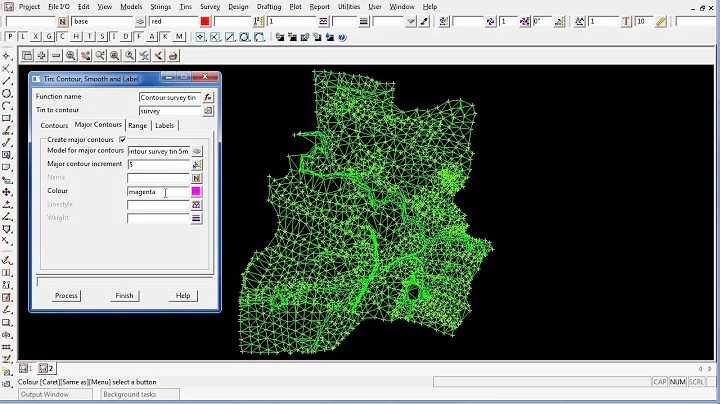Open the blue dropdown arrow in top toolbar
This screenshot has height=404, width=720.
[x=411, y=22]
